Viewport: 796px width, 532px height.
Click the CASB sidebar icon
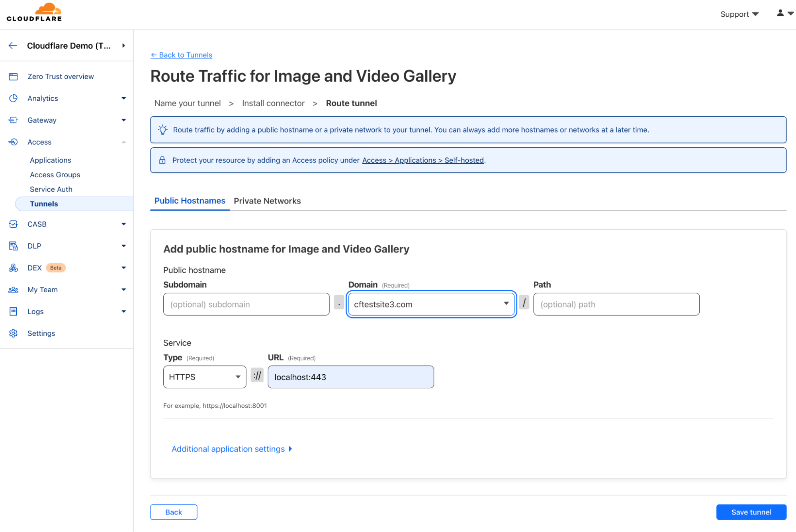[x=13, y=224]
